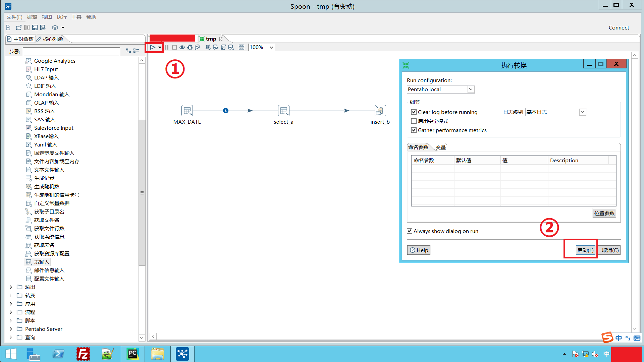Click the insert_b step icon

pos(380,111)
